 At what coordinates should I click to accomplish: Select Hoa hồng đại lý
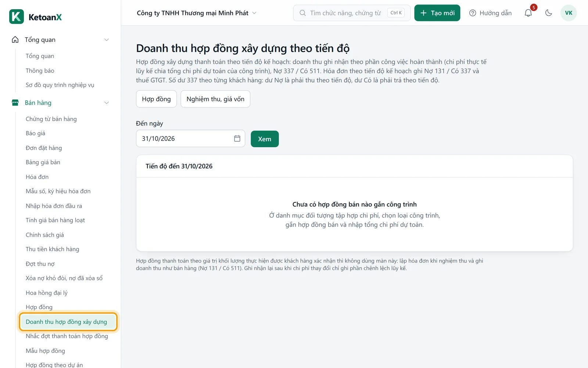[47, 293]
